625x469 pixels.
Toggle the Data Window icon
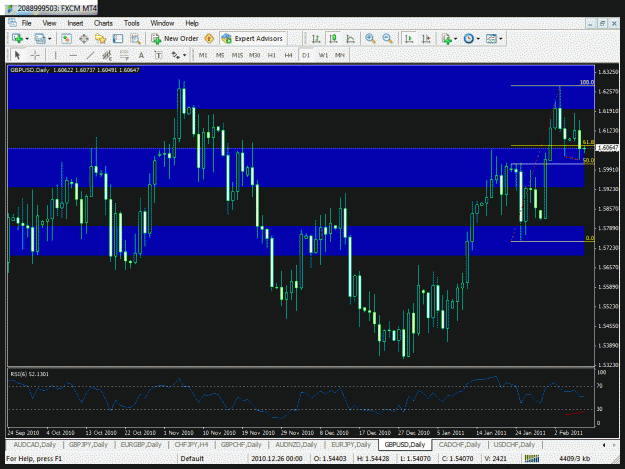[x=84, y=39]
